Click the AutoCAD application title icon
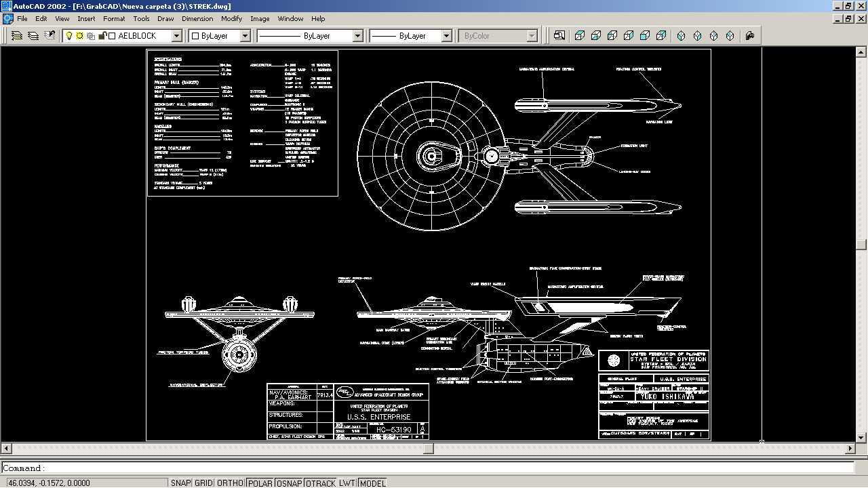Viewport: 868px width, 488px height. [x=7, y=6]
